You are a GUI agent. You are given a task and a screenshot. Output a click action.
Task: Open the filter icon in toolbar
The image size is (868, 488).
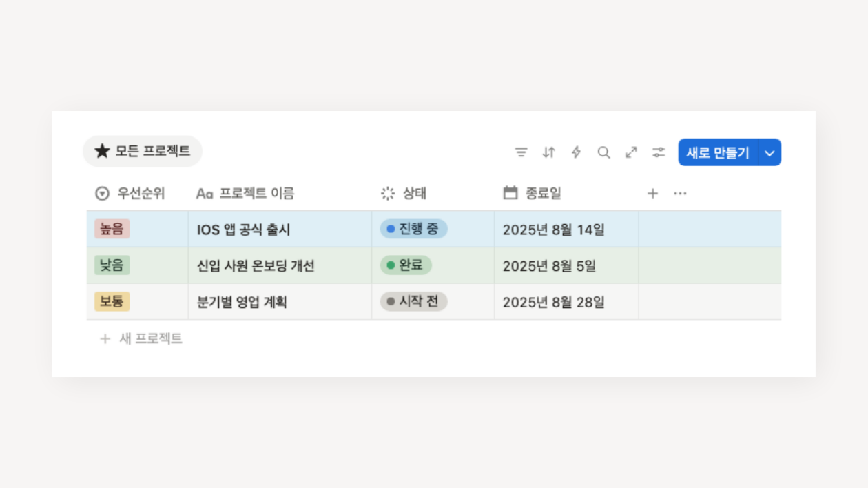[521, 152]
